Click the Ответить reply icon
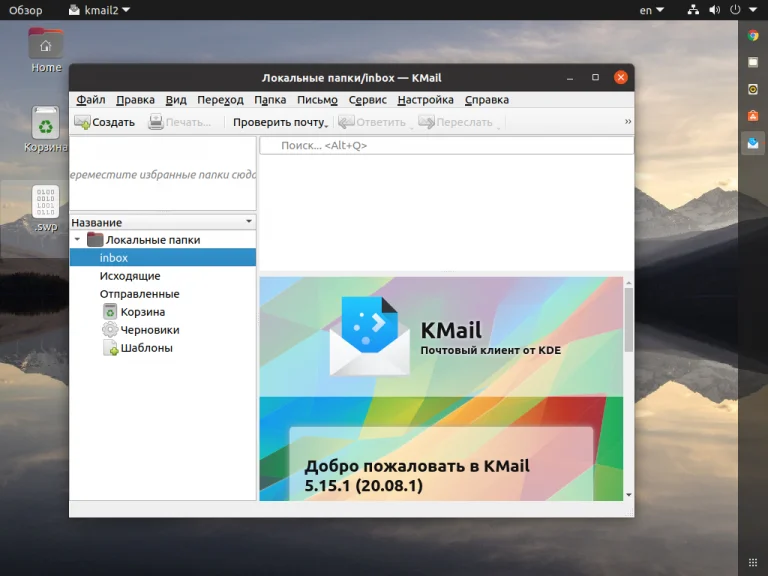Image resolution: width=768 pixels, height=576 pixels. tap(347, 122)
